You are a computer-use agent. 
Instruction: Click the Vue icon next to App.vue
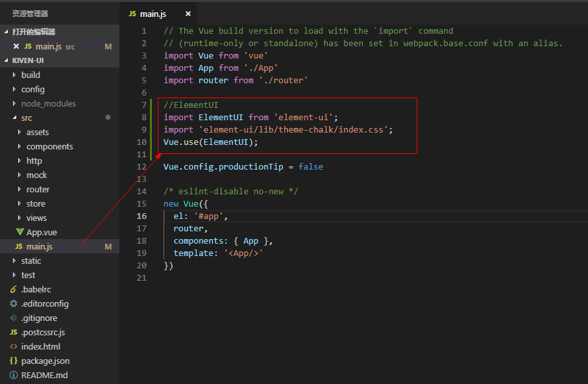tap(20, 232)
